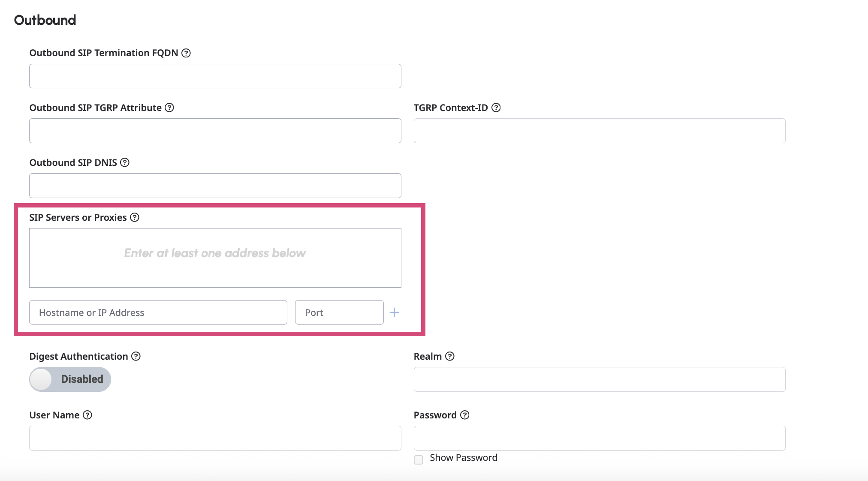Click help icon next to Outbound SIP TGRP Attribute
The image size is (868, 481).
pos(169,108)
